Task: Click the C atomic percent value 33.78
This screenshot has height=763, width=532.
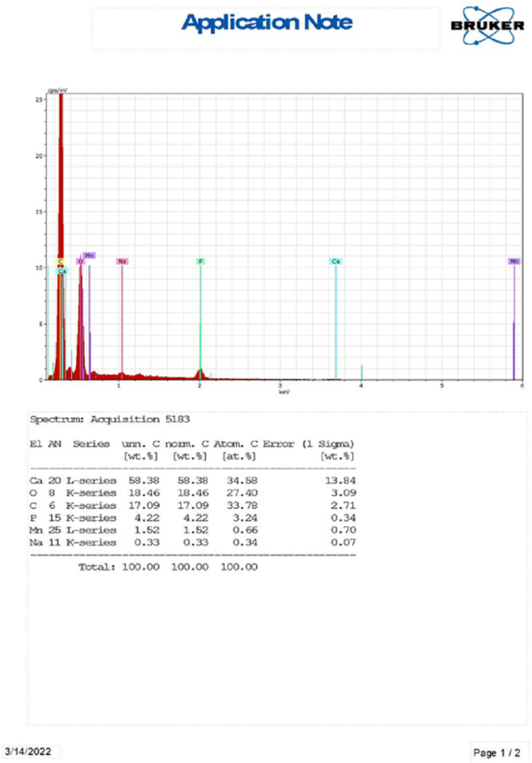Action: 242,506
